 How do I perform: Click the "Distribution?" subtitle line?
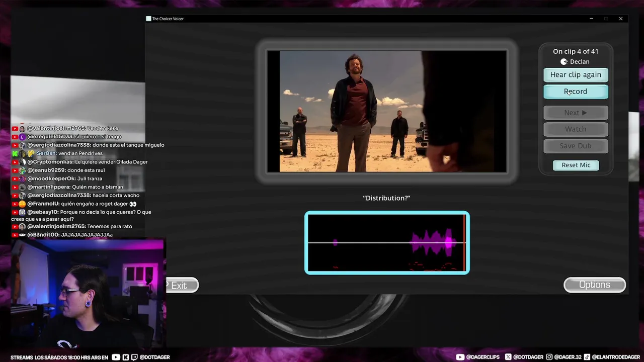pos(386,198)
